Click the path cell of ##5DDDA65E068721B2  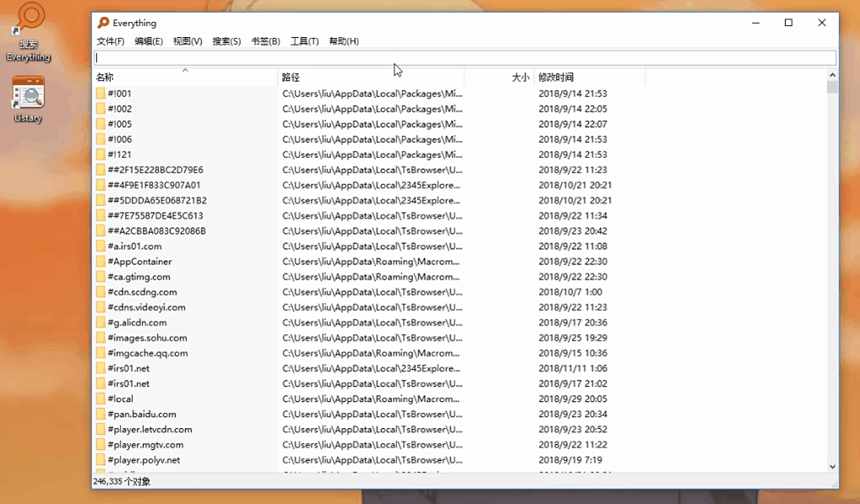(x=372, y=201)
